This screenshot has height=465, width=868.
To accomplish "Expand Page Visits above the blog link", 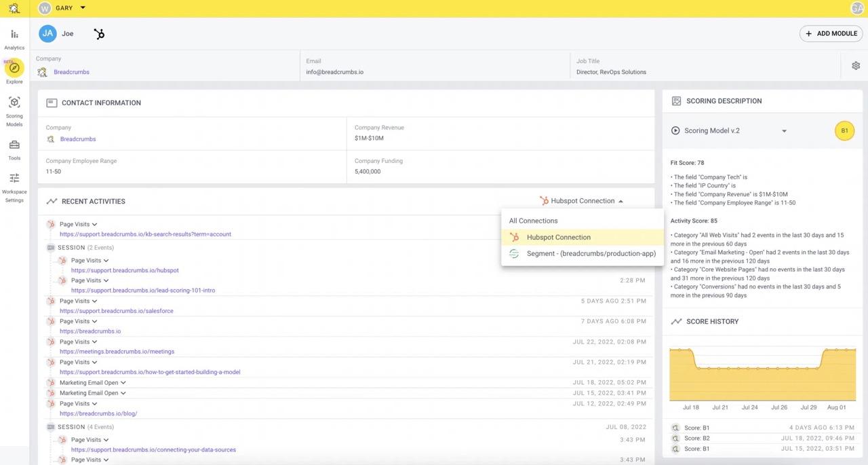I will coord(94,404).
